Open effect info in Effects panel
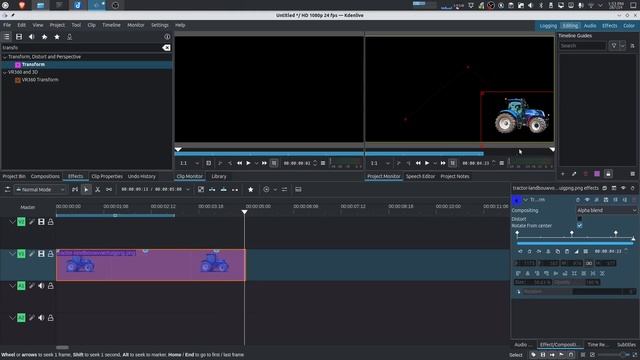The image size is (640, 360). 167,37
